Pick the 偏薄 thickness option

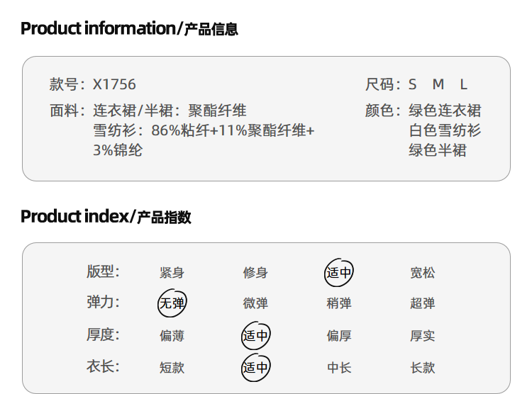tap(172, 336)
